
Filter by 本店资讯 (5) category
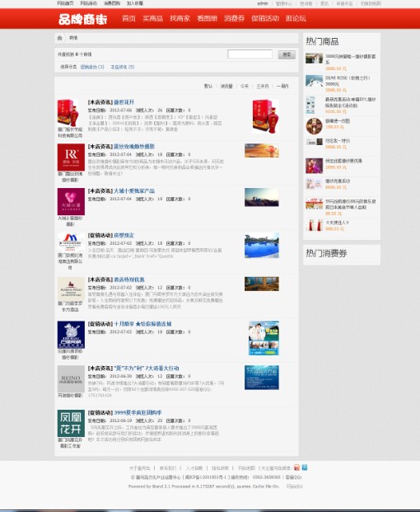tap(122, 67)
